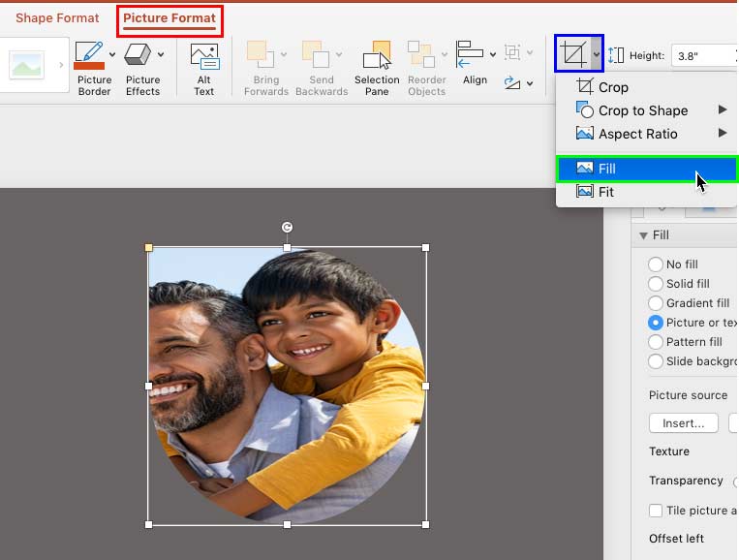Toggle the Tile picture as texture checkbox
This screenshot has height=560, width=739.
[655, 511]
